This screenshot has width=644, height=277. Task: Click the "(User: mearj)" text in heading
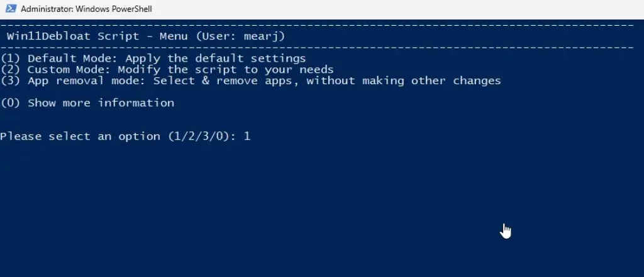point(240,36)
